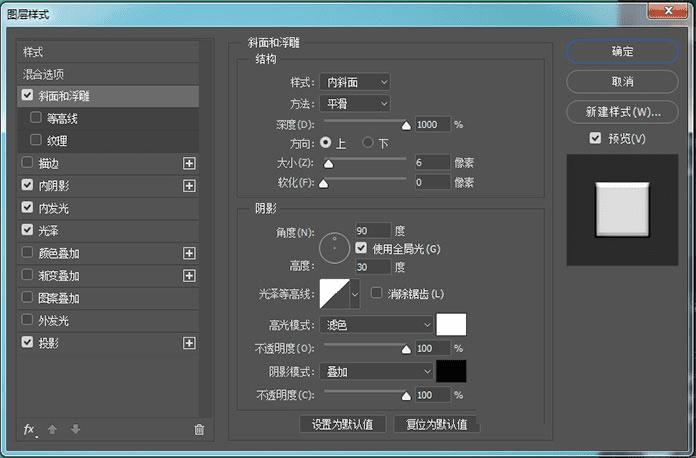
Task: Click the style preview thumbnail
Action: coord(622,210)
